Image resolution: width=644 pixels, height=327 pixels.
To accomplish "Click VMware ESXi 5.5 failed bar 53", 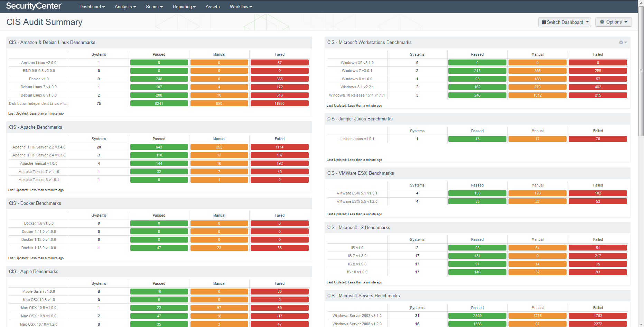I will (598, 201).
